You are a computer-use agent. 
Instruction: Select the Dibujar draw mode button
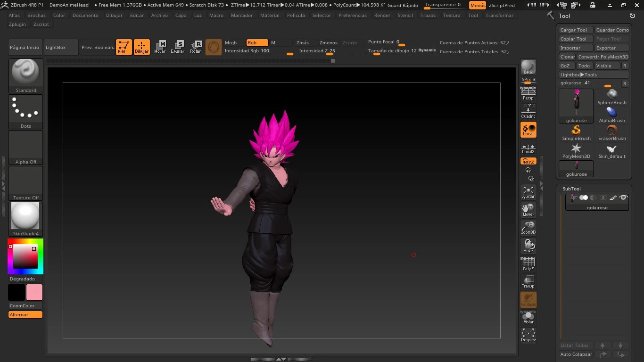[141, 47]
